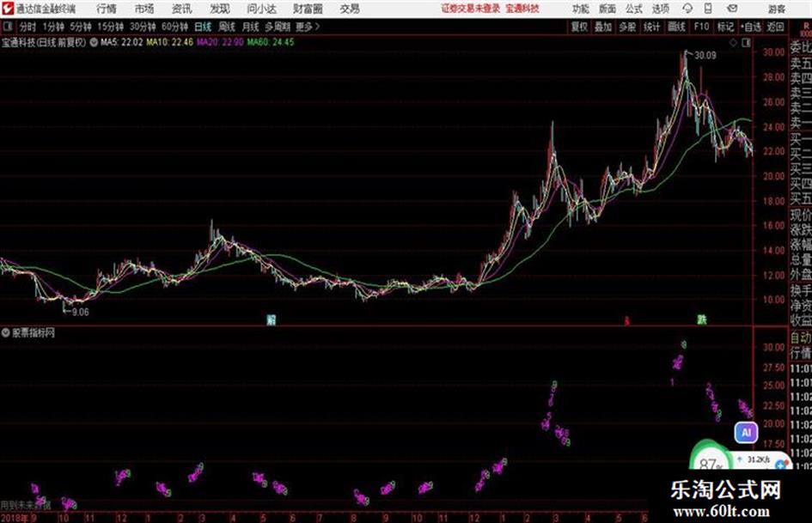
Task: Click the 统计 statistics button
Action: 651,27
